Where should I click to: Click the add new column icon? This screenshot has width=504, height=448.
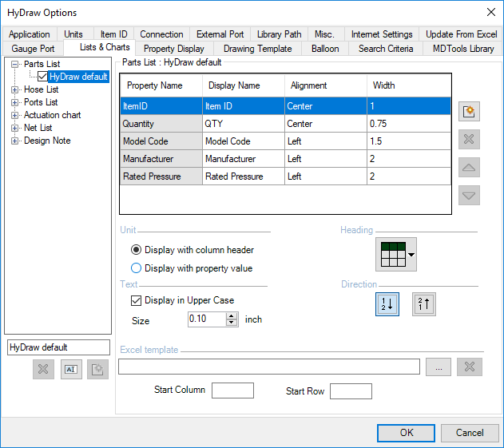coord(469,112)
